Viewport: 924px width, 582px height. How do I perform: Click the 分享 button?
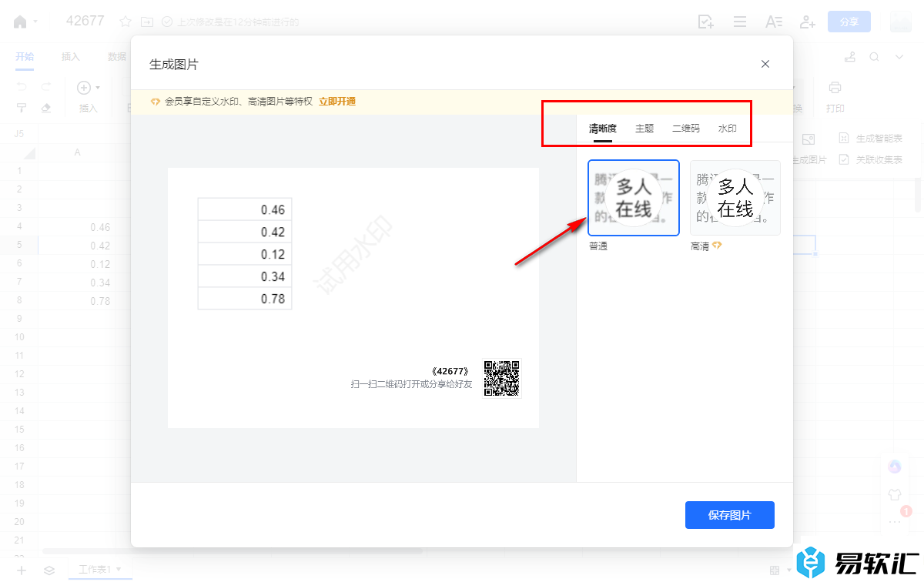pos(849,22)
